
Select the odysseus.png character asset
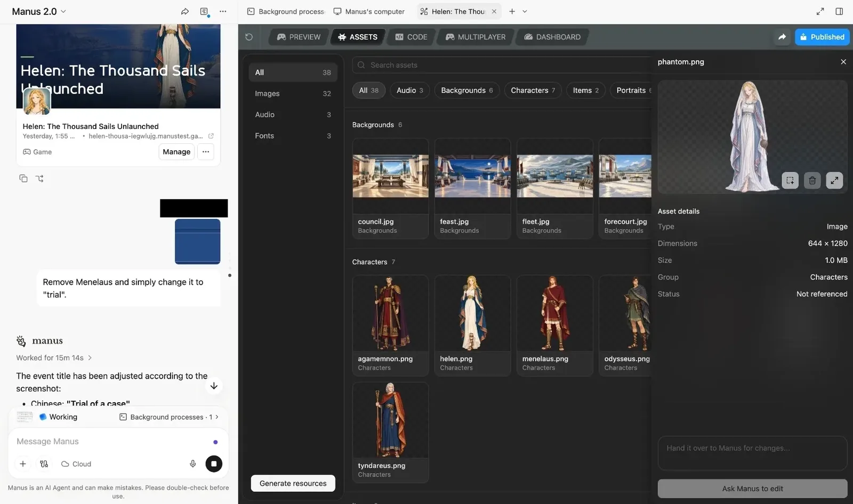625,325
